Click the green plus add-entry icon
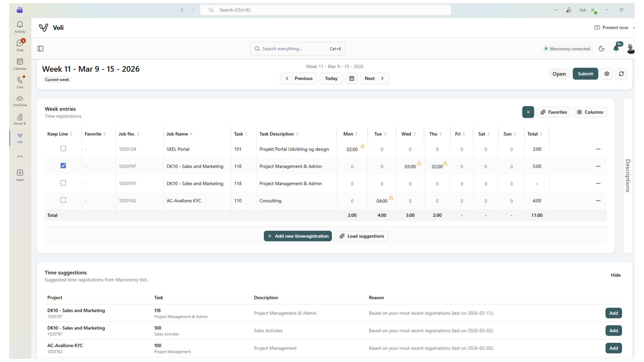Screen dimensions: 644x362 [x=528, y=112]
